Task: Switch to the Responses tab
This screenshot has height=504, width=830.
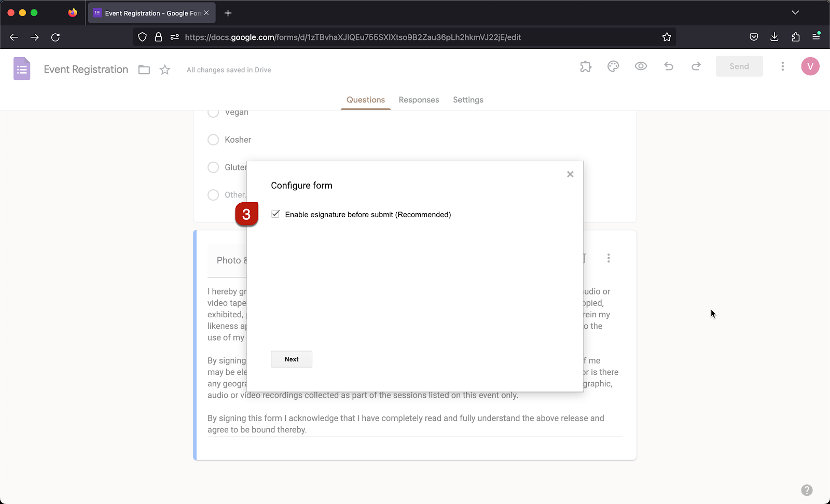Action: click(419, 100)
